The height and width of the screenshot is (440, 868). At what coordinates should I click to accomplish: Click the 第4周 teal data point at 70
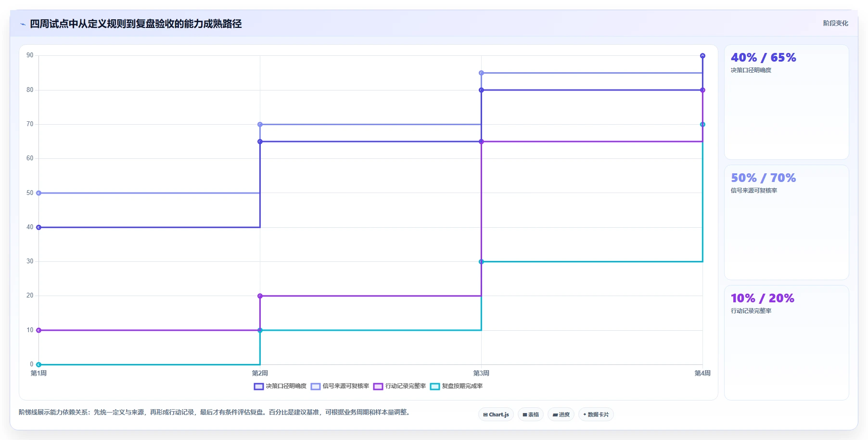click(x=702, y=124)
